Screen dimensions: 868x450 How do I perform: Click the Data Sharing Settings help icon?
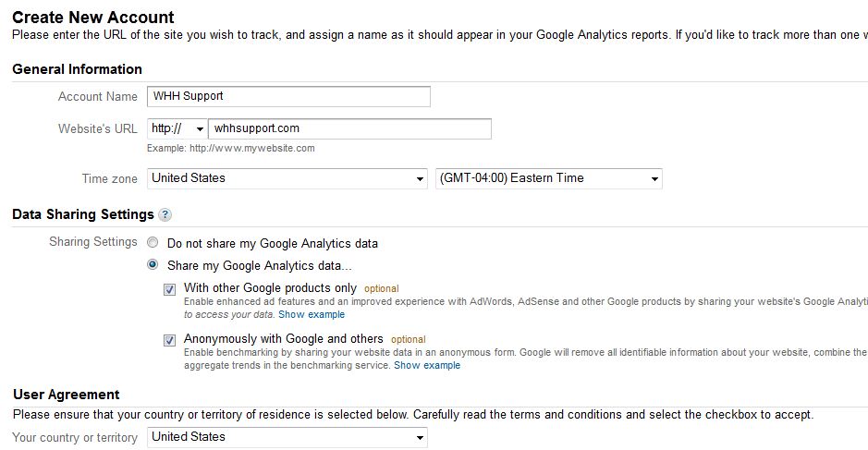coord(165,215)
